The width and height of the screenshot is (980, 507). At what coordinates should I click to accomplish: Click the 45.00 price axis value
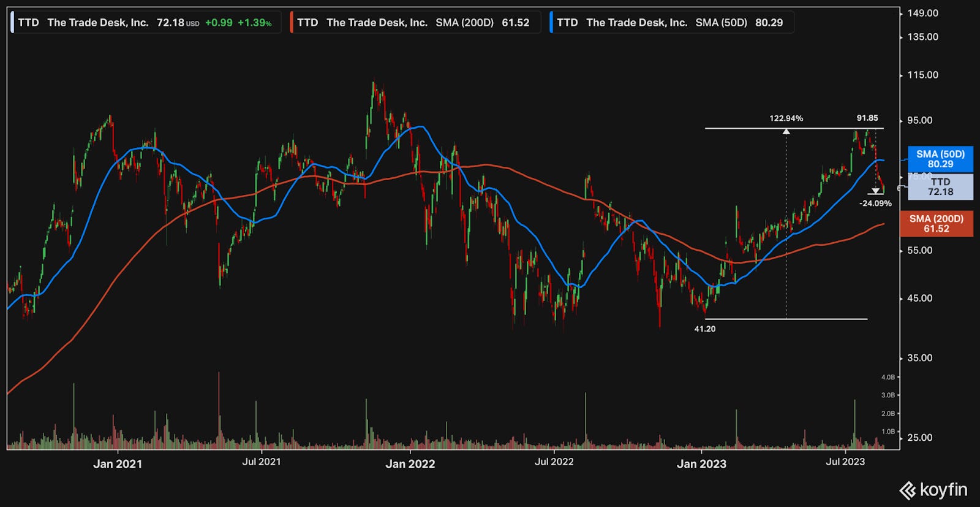[920, 298]
